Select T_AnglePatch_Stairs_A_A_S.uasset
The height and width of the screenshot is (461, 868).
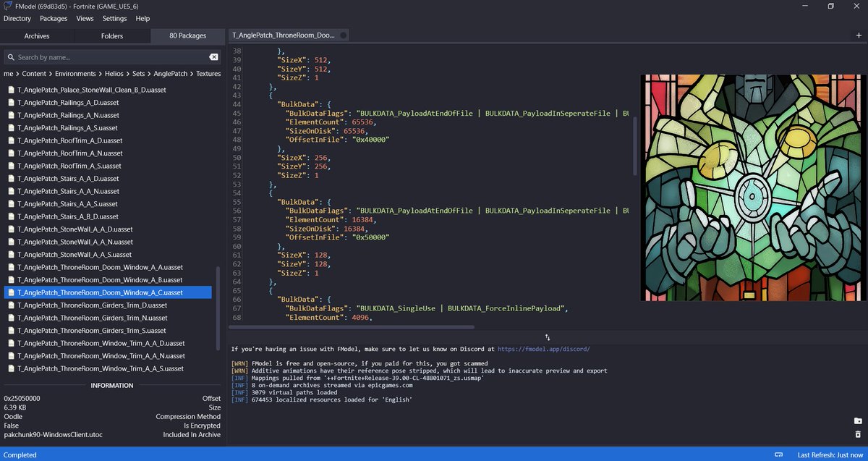pyautogui.click(x=109, y=204)
